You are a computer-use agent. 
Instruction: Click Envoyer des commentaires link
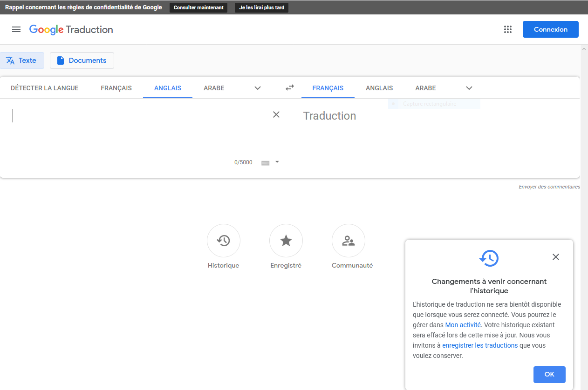pos(549,187)
